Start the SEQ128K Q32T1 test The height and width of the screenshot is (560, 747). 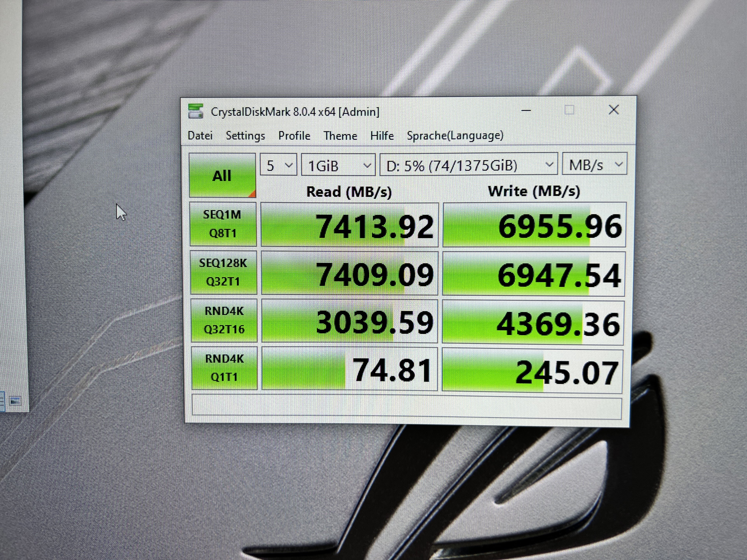(223, 272)
